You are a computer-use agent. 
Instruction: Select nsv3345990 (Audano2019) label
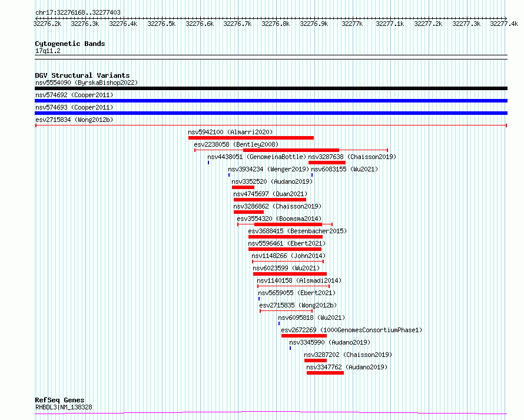click(x=330, y=342)
